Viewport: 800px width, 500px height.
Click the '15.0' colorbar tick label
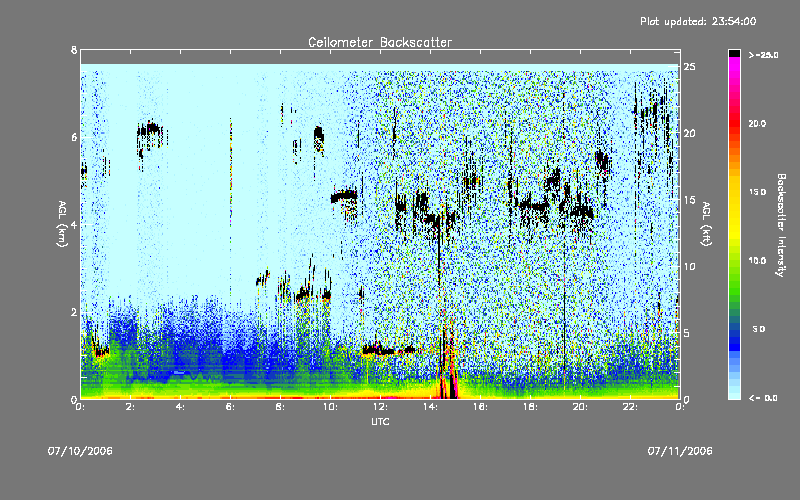click(757, 192)
